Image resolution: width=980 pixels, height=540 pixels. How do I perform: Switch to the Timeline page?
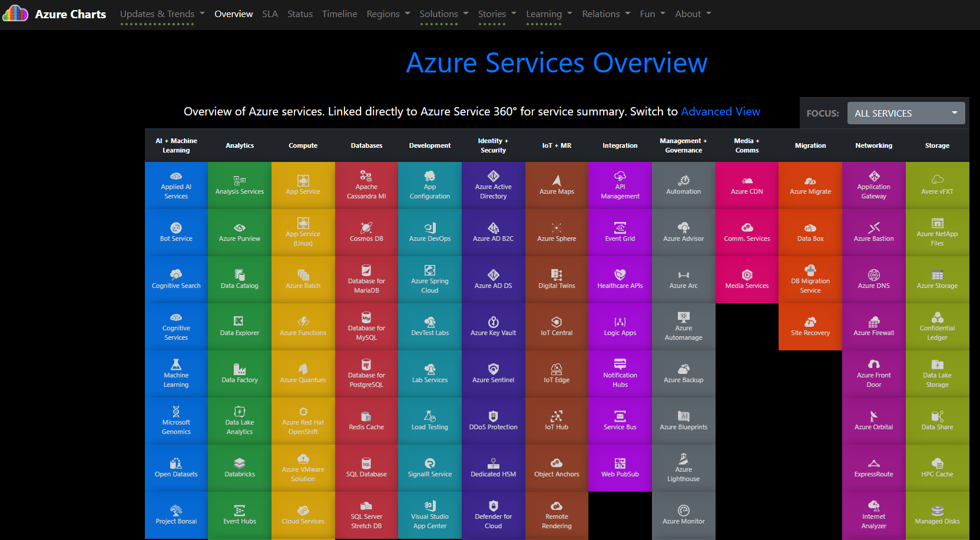point(339,14)
